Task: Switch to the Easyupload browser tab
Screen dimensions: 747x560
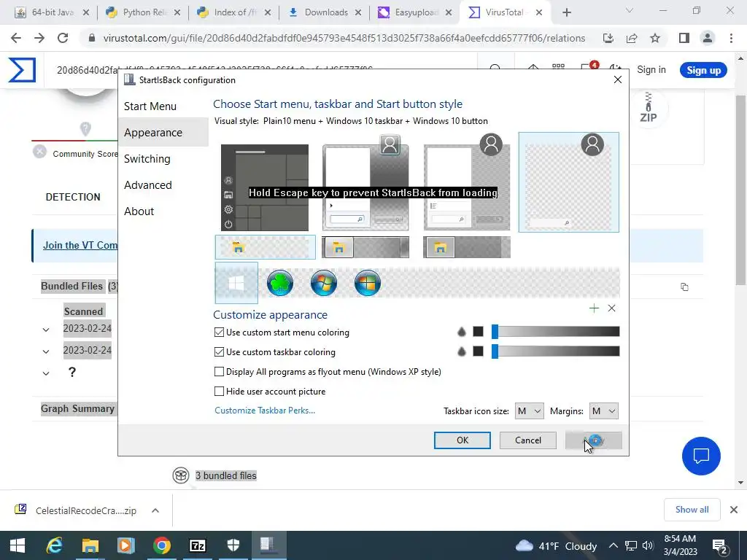Action: point(415,12)
